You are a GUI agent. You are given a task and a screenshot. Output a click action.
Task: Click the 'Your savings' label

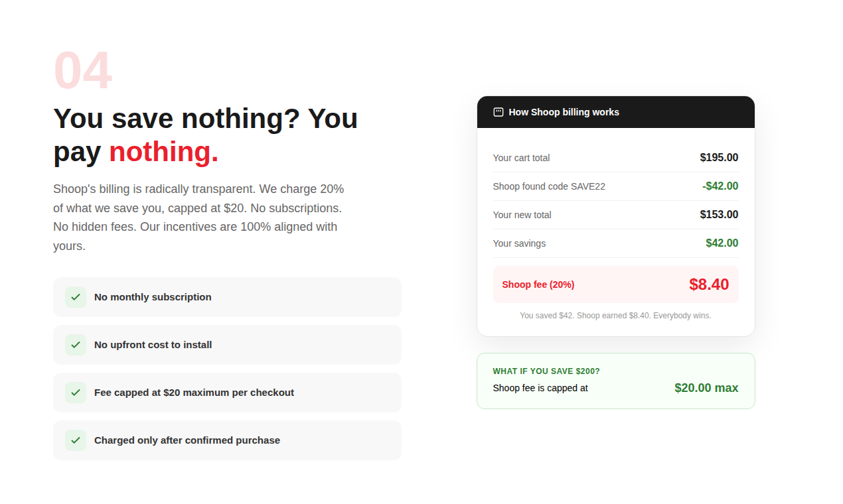pos(519,243)
